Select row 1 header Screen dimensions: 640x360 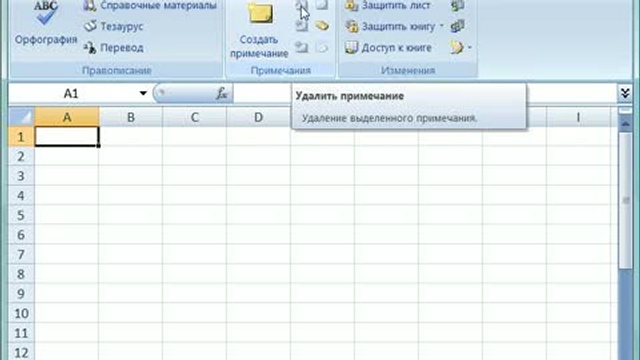[x=21, y=137]
